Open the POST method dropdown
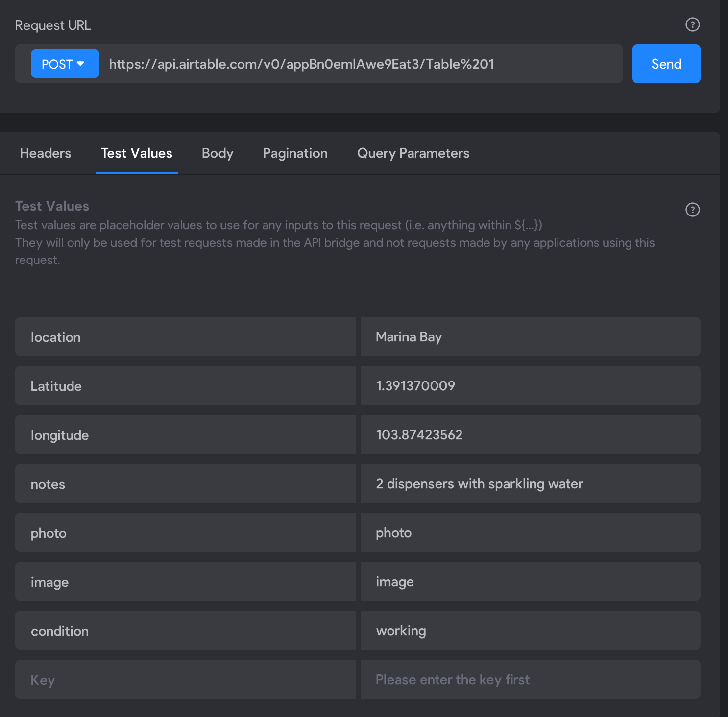The width and height of the screenshot is (728, 717). pos(65,64)
